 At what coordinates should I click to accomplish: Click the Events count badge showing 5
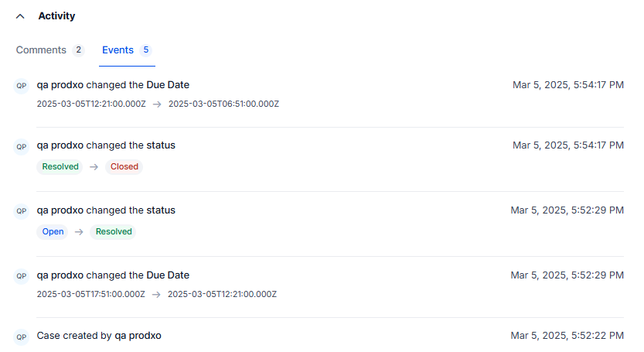click(145, 50)
